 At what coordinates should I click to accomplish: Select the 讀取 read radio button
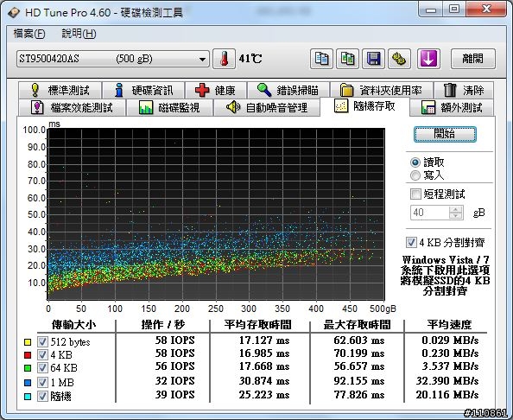click(x=415, y=162)
